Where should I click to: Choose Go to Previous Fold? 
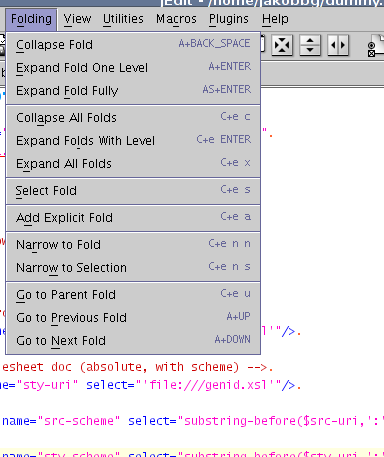pyautogui.click(x=133, y=318)
